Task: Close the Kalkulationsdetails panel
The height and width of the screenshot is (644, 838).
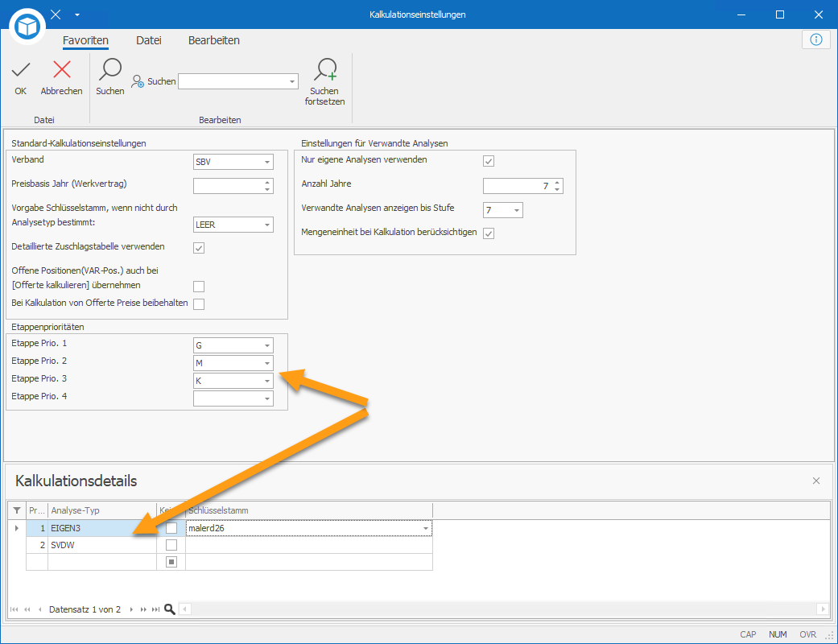Action: [x=816, y=481]
